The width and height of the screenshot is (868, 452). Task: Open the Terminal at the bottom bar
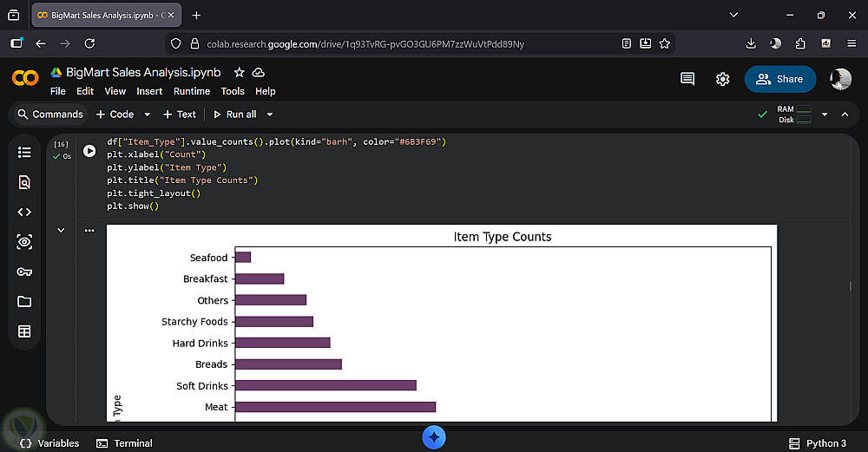coord(124,443)
